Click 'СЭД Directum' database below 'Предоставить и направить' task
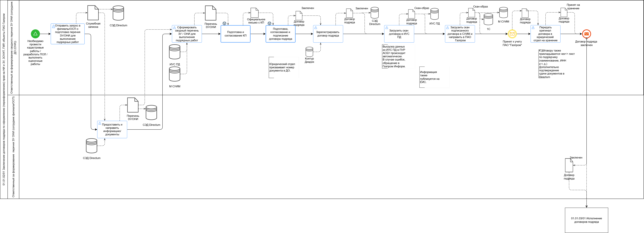The height and width of the screenshot is (233, 644). pos(91,146)
